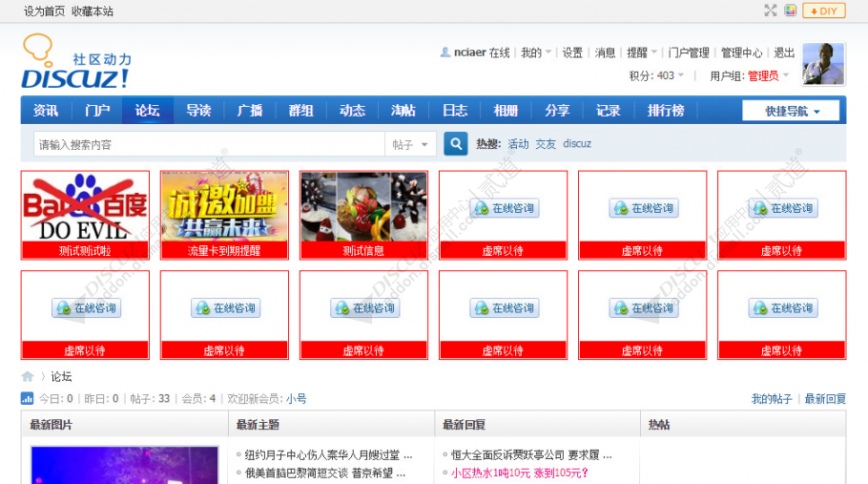This screenshot has height=484, width=868.
Task: Open the 帖子 search type dropdown
Action: pos(410,144)
